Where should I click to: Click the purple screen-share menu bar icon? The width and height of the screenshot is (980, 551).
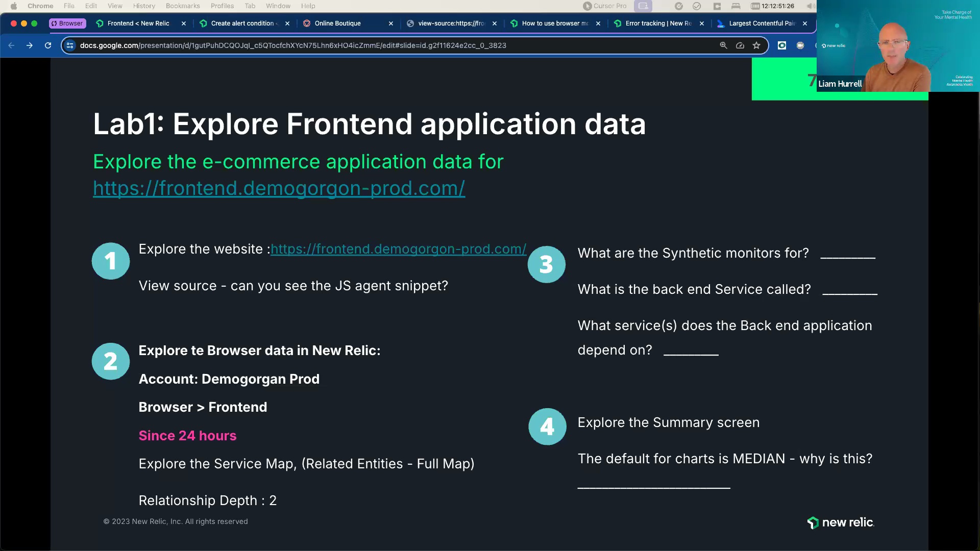(x=643, y=6)
